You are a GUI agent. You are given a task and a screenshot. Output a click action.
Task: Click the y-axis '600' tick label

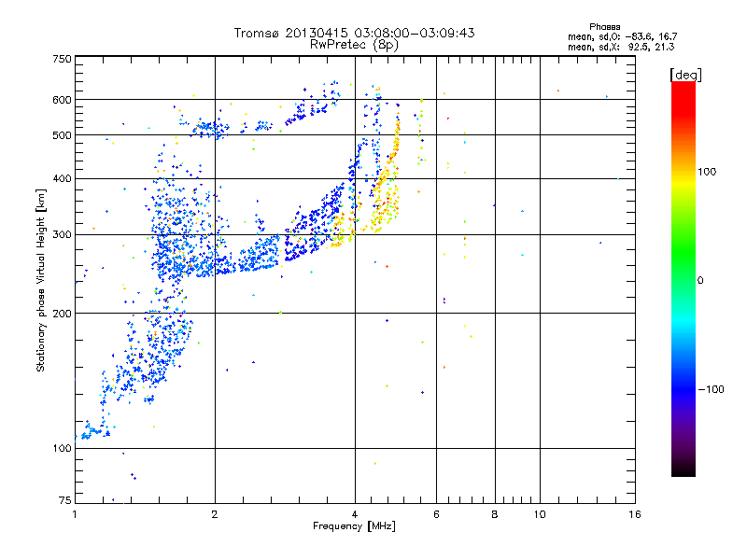pos(62,100)
